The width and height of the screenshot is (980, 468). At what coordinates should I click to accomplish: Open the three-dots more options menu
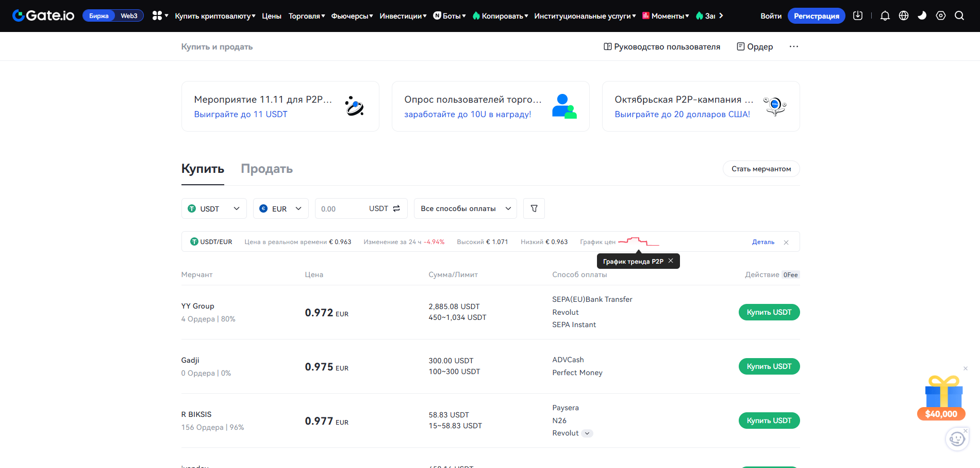click(794, 46)
